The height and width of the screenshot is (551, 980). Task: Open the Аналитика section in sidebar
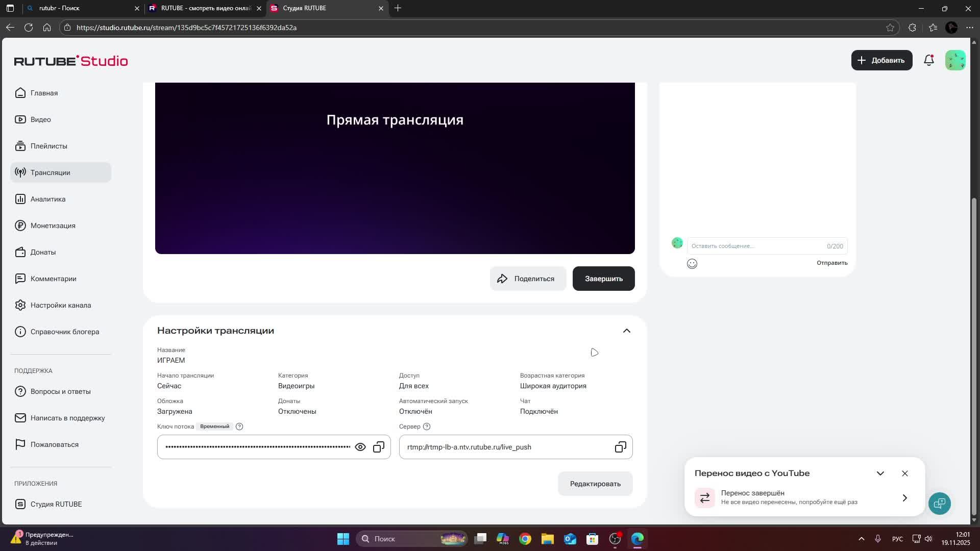(47, 199)
